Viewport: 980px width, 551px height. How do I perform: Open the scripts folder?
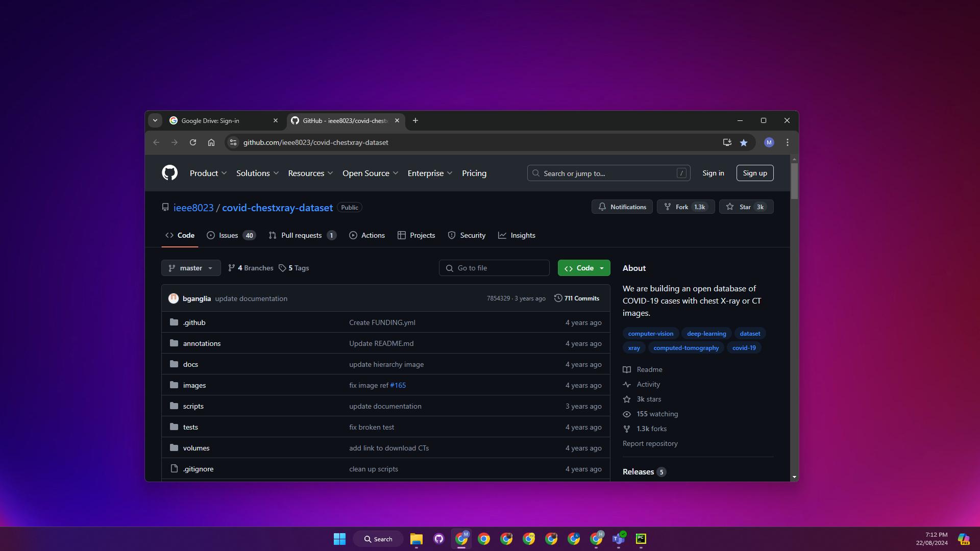[x=193, y=406]
